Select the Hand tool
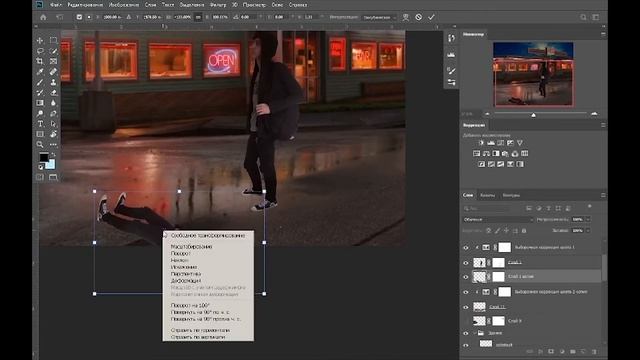 [53, 134]
